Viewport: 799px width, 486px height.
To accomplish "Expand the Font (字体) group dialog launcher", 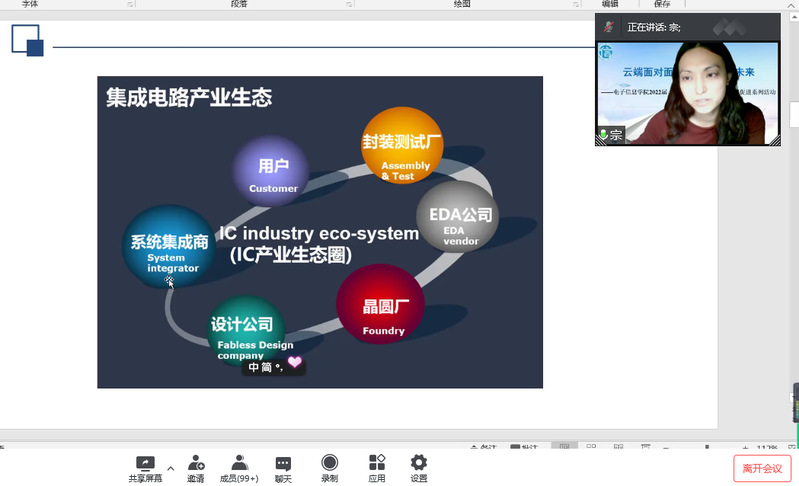I will click(x=130, y=4).
